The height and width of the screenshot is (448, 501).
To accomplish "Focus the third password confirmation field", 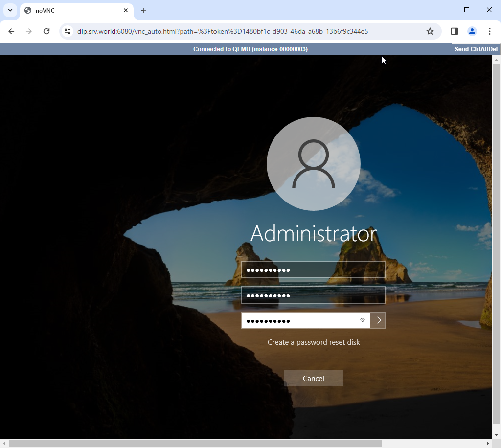I will [306, 320].
